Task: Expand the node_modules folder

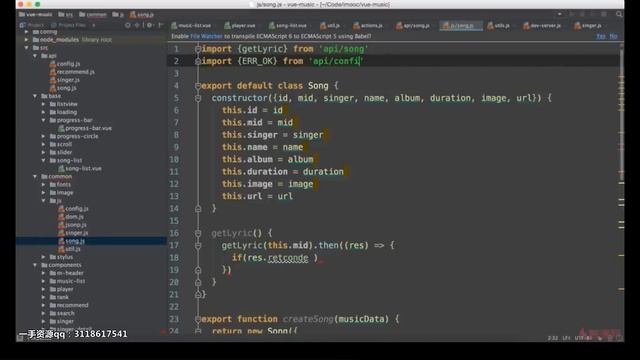Action: (27, 40)
